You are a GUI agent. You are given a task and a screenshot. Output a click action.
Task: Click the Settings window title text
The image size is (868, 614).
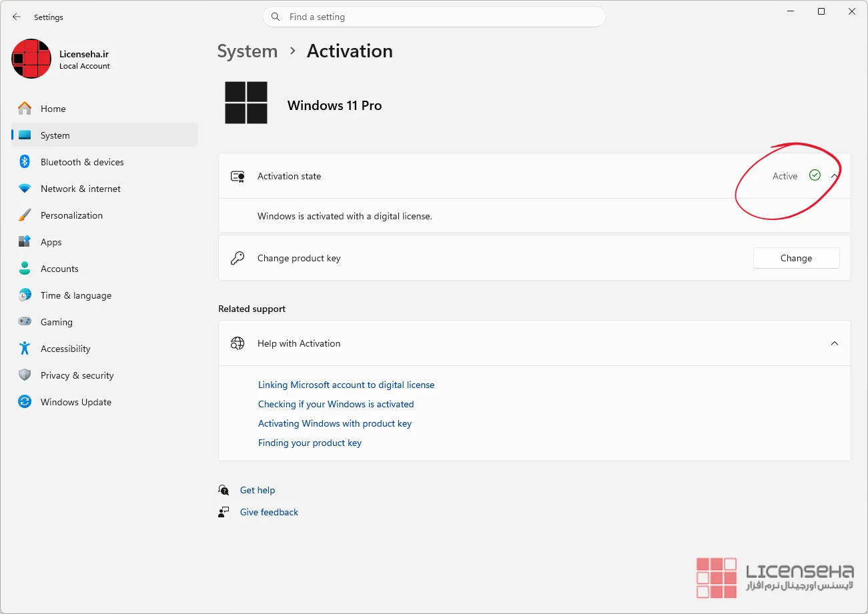click(49, 17)
